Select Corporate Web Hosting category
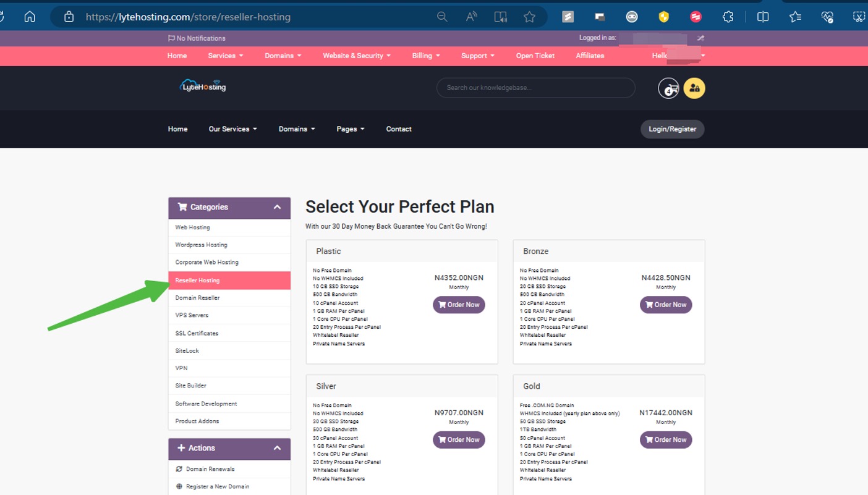Viewport: 868px width, 495px height. click(229, 263)
